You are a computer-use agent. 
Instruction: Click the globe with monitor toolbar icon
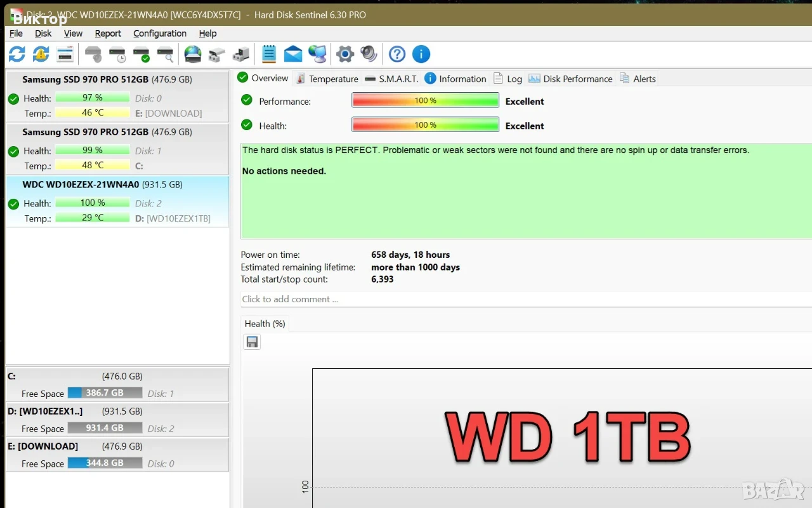(317, 54)
